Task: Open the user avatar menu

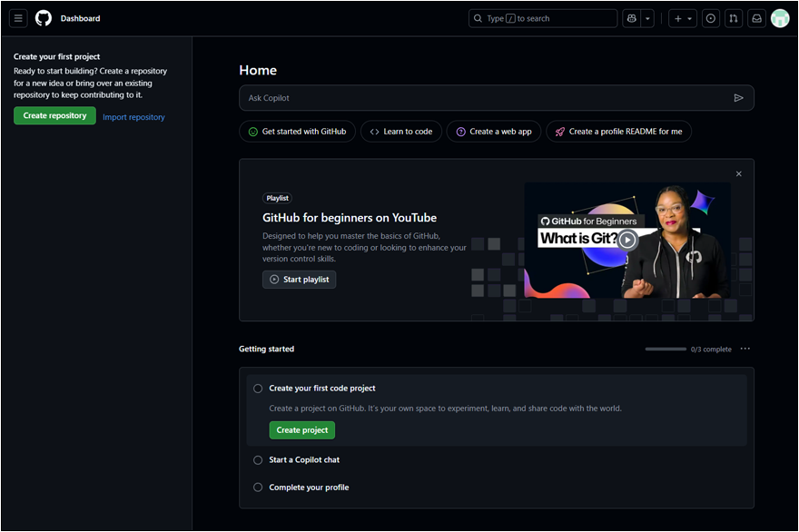Action: pyautogui.click(x=780, y=18)
